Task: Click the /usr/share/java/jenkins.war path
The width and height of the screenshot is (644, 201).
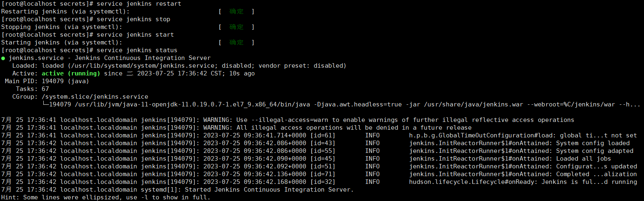Action: [x=473, y=104]
